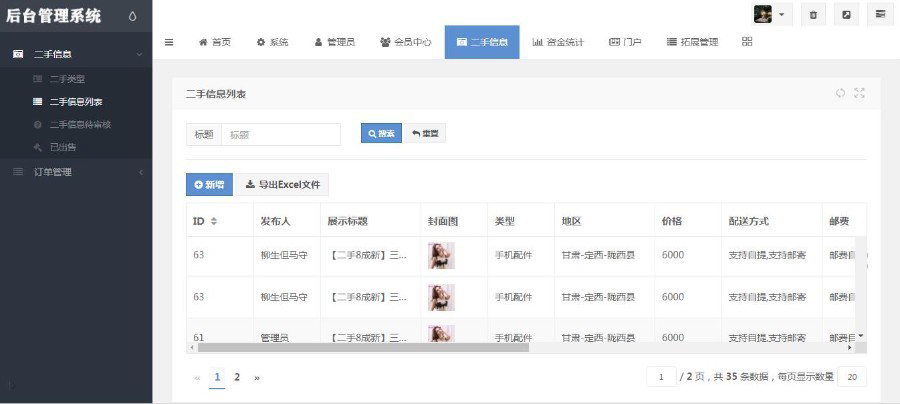Screen dimensions: 900x404
Task: Click the blue 新增 add button
Action: pos(209,184)
